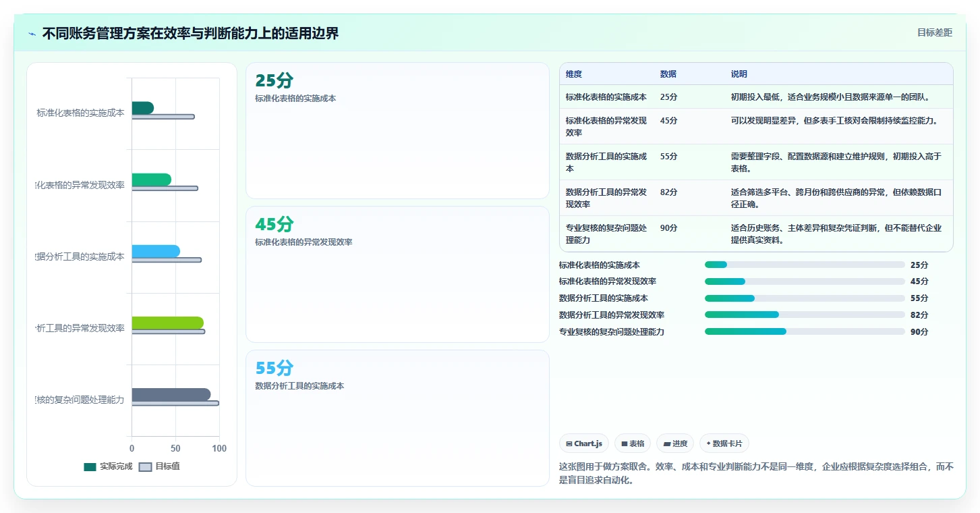The height and width of the screenshot is (513, 980).
Task: Click the green chart bar for 异常发现效率 of 表格
Action: (x=151, y=180)
